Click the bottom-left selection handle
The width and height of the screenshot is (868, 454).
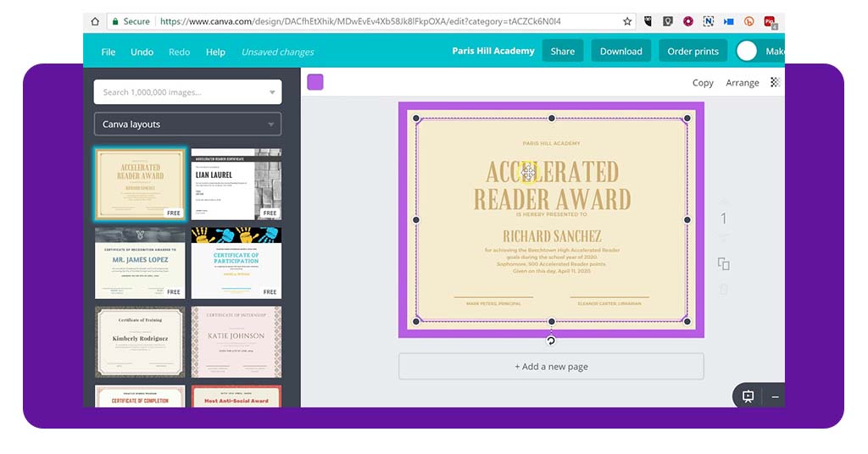(x=416, y=321)
